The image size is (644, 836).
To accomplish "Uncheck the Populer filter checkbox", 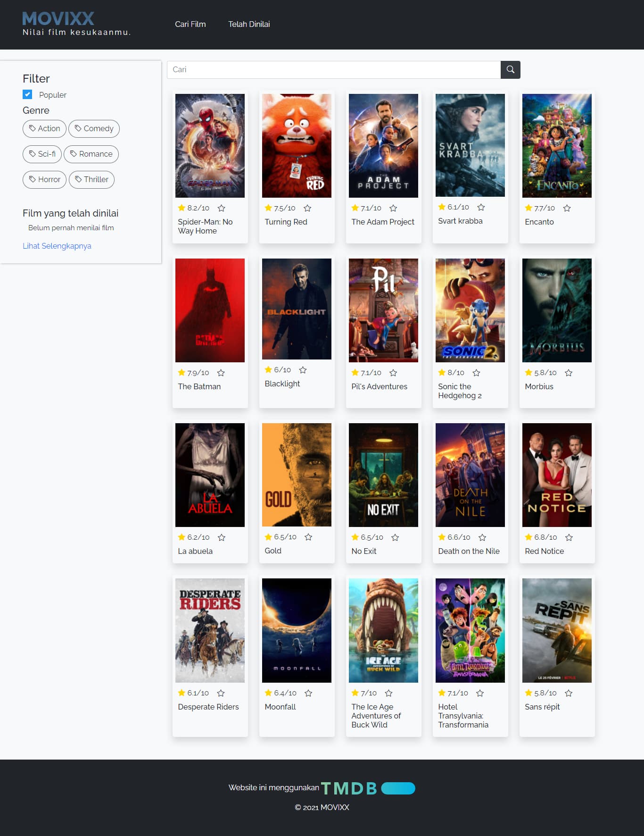I will (27, 94).
